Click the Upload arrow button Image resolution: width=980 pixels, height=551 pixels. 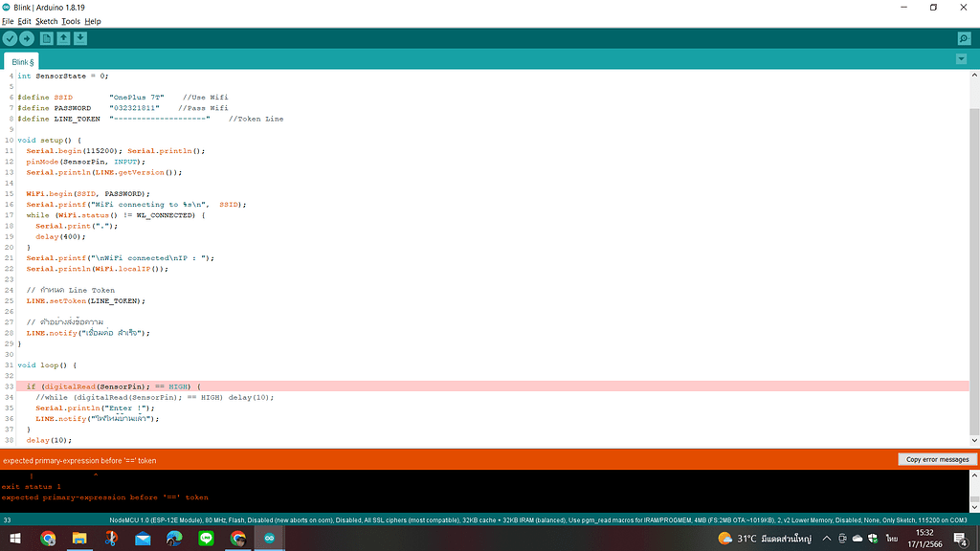coord(27,38)
